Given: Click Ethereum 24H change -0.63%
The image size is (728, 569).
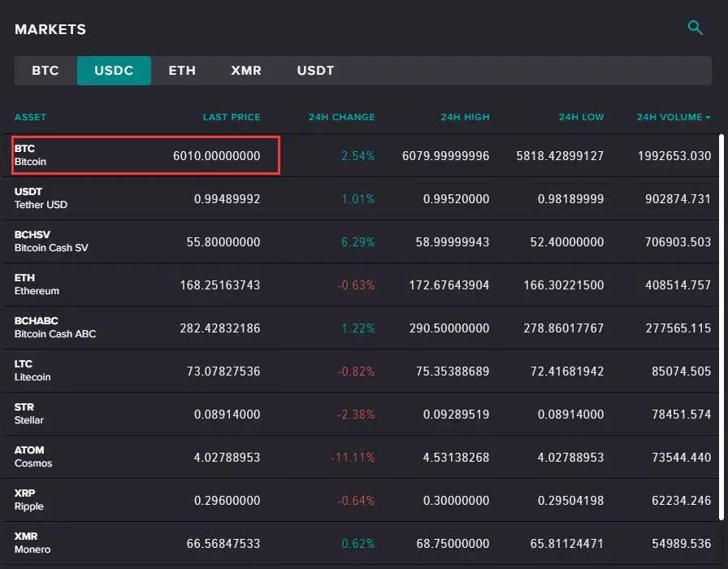Looking at the screenshot, I should [356, 284].
